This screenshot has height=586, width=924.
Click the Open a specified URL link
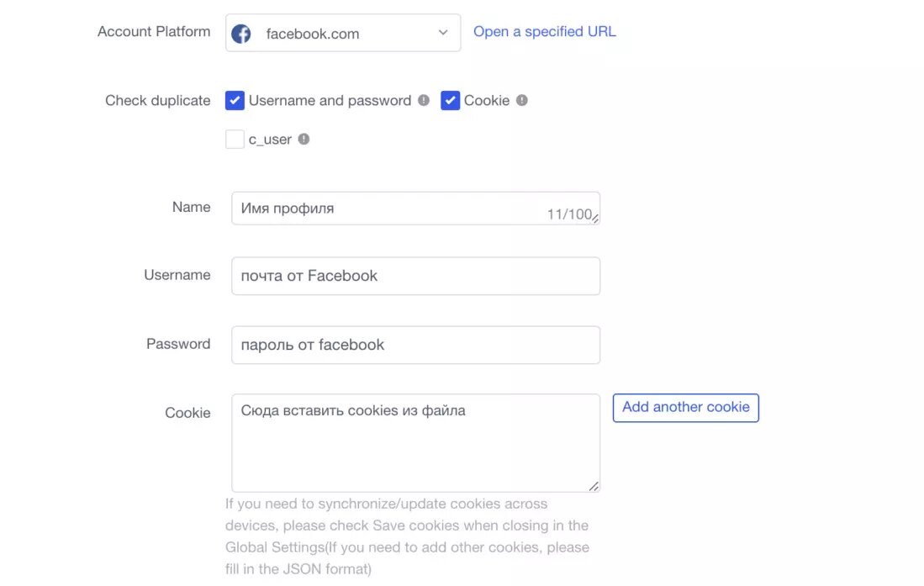[x=545, y=31]
